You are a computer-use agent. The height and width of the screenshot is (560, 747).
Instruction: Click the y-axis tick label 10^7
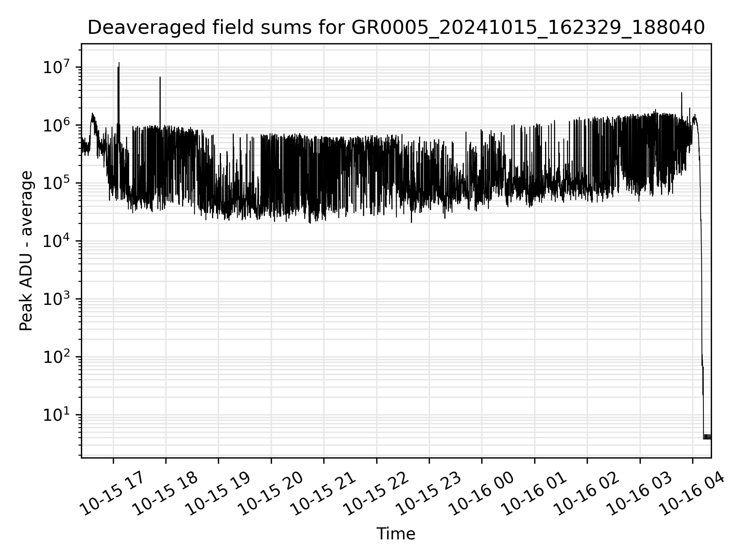pos(56,67)
